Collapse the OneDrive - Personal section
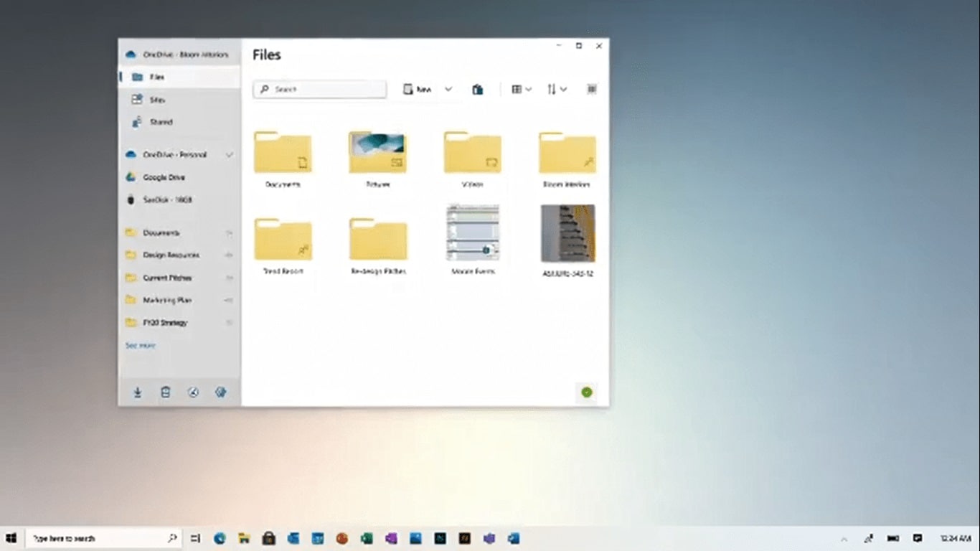Viewport: 980px width, 551px height. (x=230, y=155)
